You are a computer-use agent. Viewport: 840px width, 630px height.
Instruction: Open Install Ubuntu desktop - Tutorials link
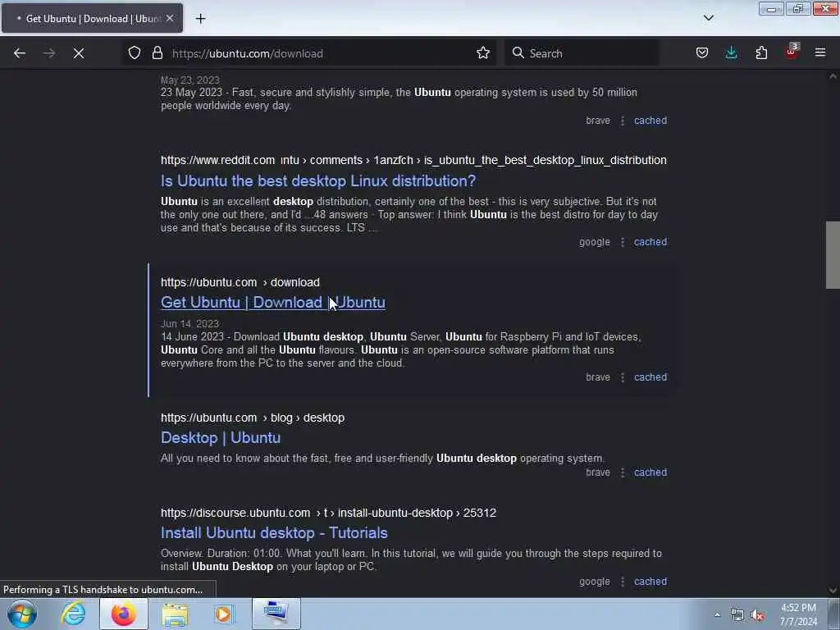click(x=274, y=533)
